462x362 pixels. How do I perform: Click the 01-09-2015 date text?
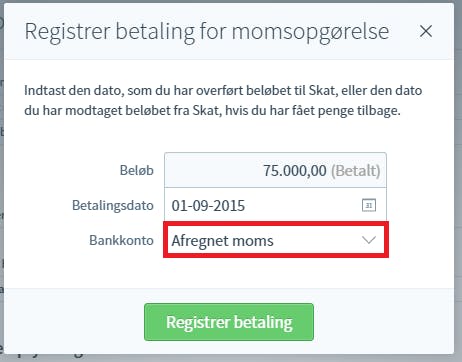(x=208, y=206)
